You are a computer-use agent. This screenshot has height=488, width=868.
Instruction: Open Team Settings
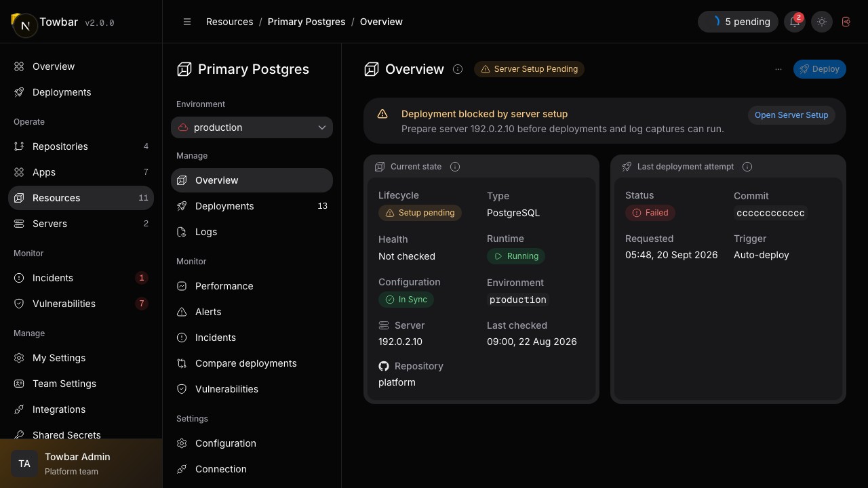click(x=81, y=384)
